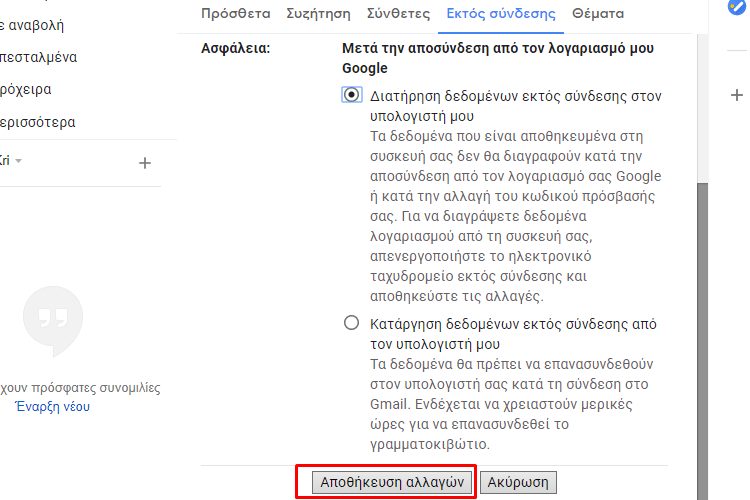750x500 pixels.
Task: Open the Συζήτηση settings tab
Action: click(318, 13)
